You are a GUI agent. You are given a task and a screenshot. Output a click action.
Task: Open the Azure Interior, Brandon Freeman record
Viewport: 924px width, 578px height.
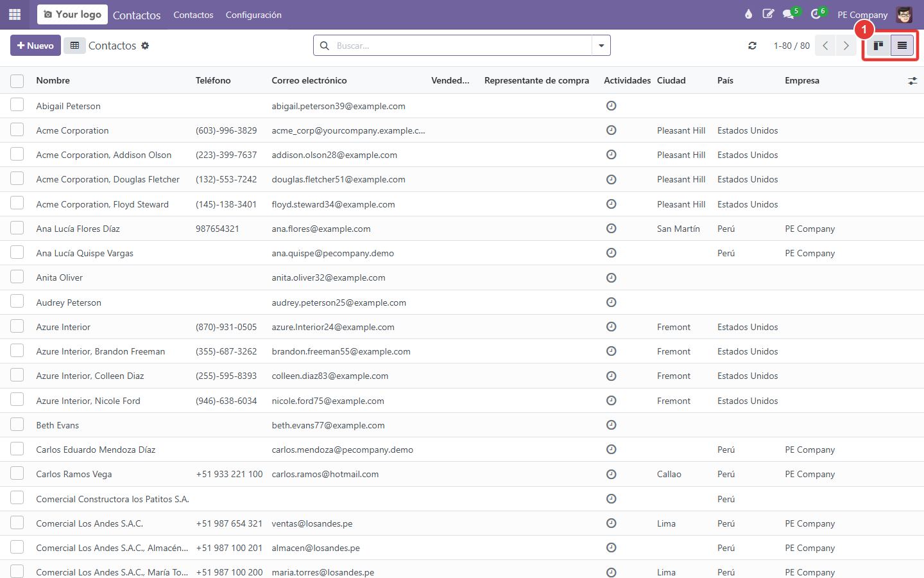[101, 352]
